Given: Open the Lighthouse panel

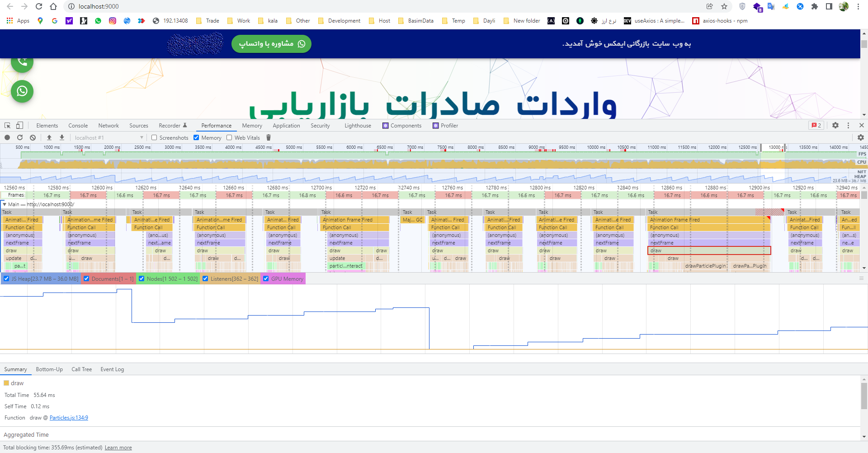Looking at the screenshot, I should coord(357,125).
